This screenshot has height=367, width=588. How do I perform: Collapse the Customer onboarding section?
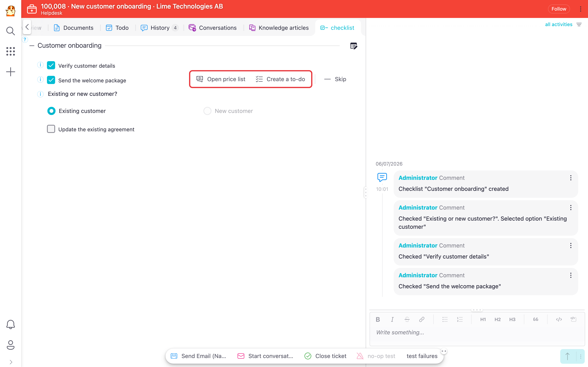pos(32,46)
